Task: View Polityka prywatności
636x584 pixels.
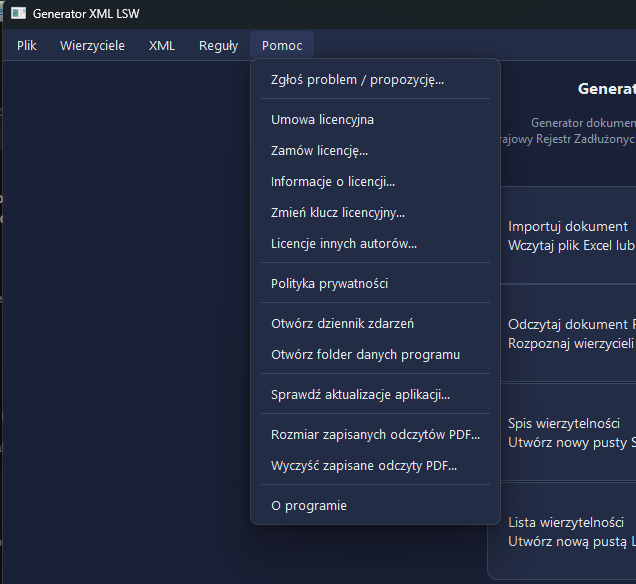Action: (376, 283)
